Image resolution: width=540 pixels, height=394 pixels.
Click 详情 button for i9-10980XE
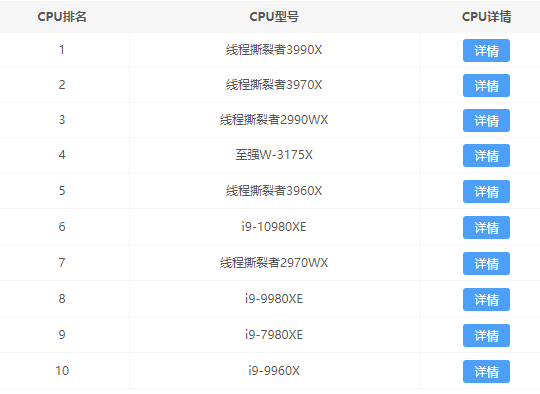486,227
